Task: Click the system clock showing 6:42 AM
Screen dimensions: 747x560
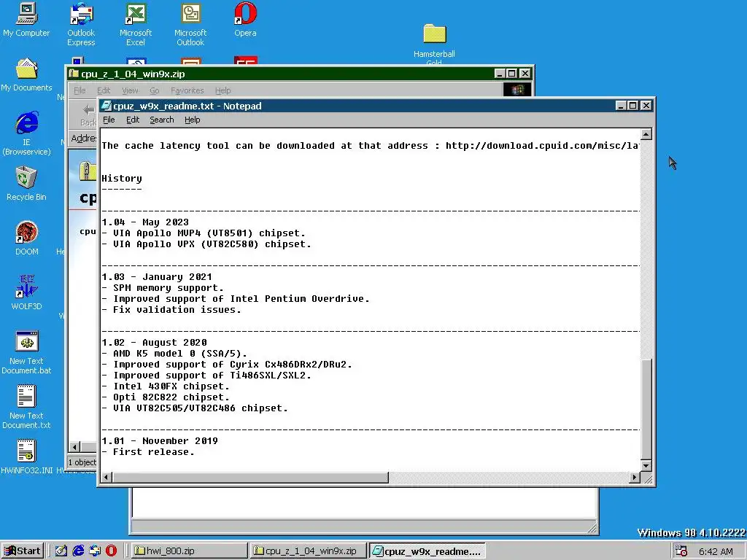Action: [x=716, y=551]
